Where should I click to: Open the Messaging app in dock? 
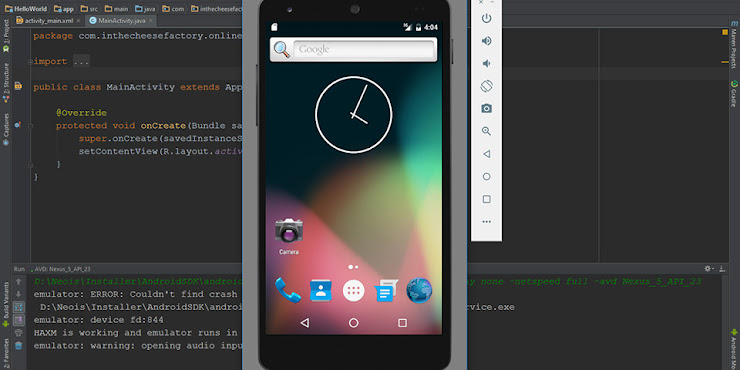click(x=386, y=290)
